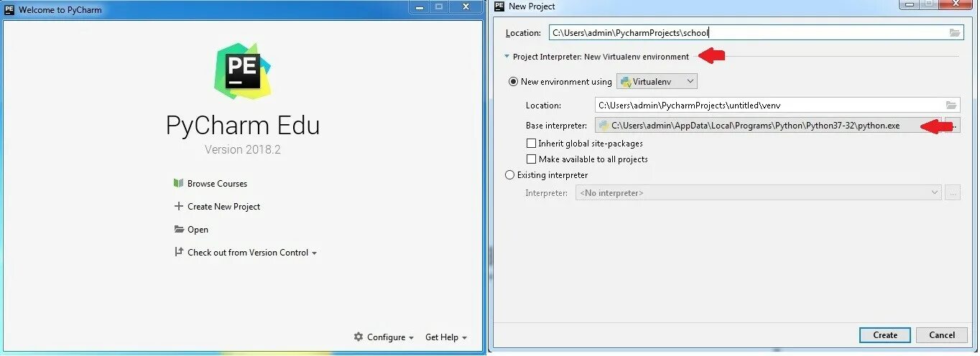Click the plus icon beside Create New Project
Image resolution: width=980 pixels, height=356 pixels.
[x=179, y=207]
